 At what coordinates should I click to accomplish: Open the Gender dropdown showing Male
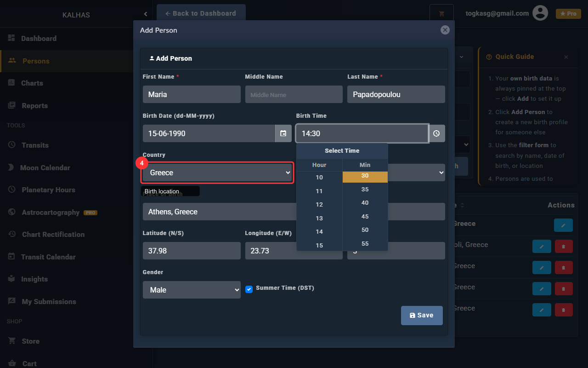pos(192,290)
